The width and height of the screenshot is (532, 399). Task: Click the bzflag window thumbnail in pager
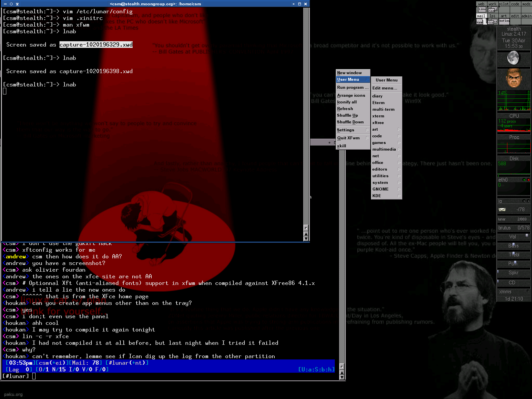point(504,21)
